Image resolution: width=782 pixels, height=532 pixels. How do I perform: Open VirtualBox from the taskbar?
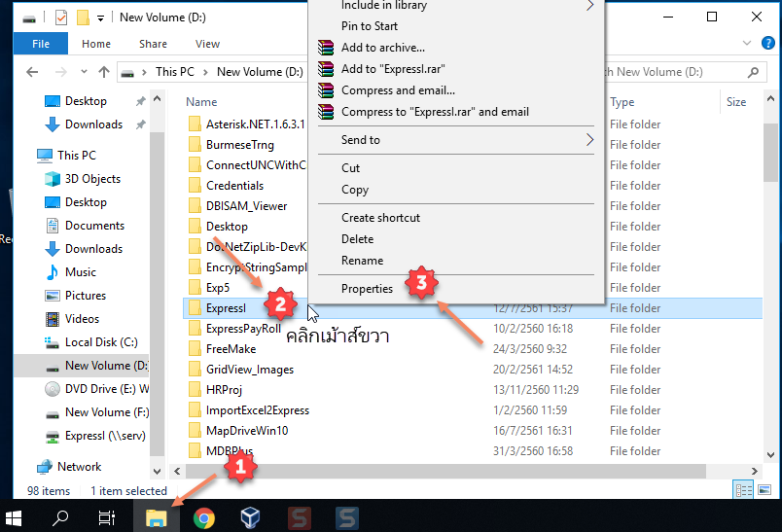(252, 517)
